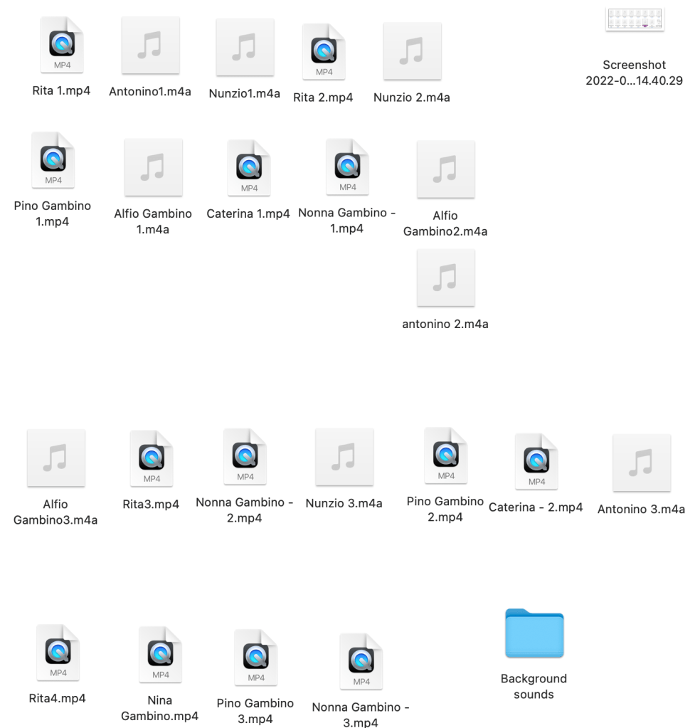700x728 pixels.
Task: Select the Screenshot 2022 image thumbnail
Action: click(634, 19)
